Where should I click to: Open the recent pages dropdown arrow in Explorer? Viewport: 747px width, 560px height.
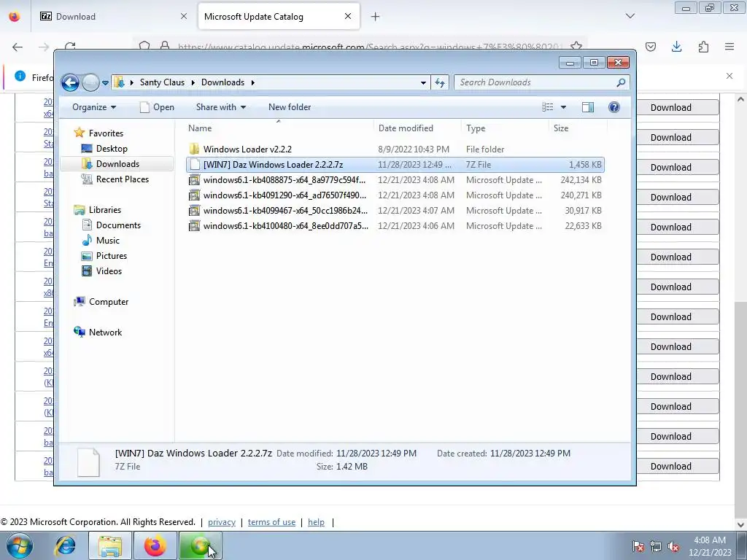105,83
